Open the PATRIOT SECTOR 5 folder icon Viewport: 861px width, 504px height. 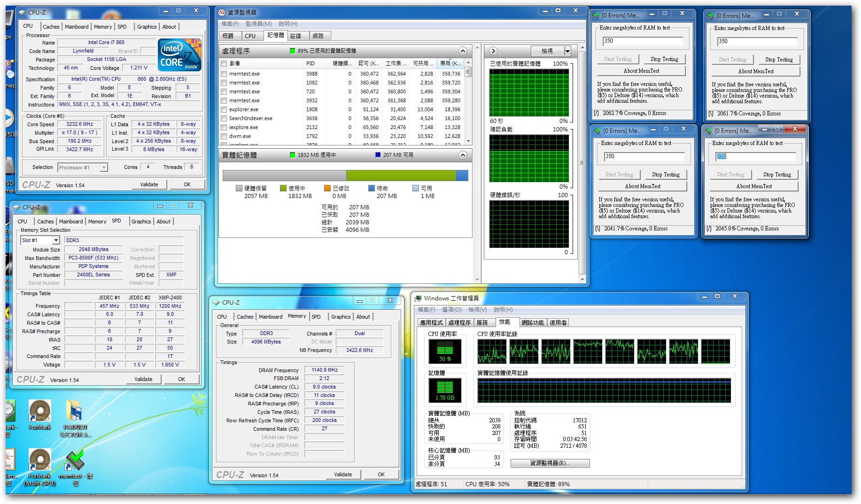[x=75, y=412]
